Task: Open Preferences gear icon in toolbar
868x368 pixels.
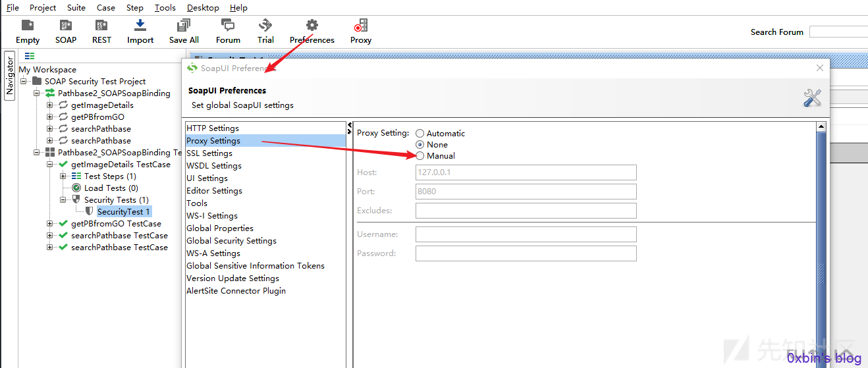Action: [312, 25]
